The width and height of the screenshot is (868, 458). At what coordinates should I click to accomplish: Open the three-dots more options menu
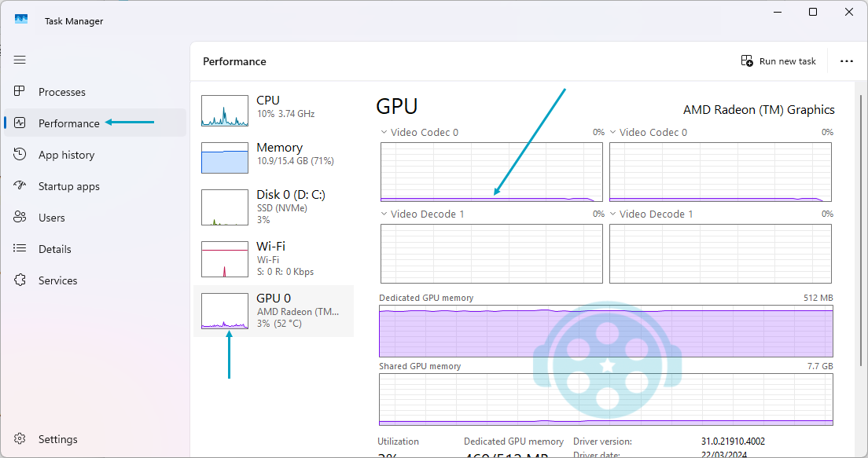click(x=847, y=61)
